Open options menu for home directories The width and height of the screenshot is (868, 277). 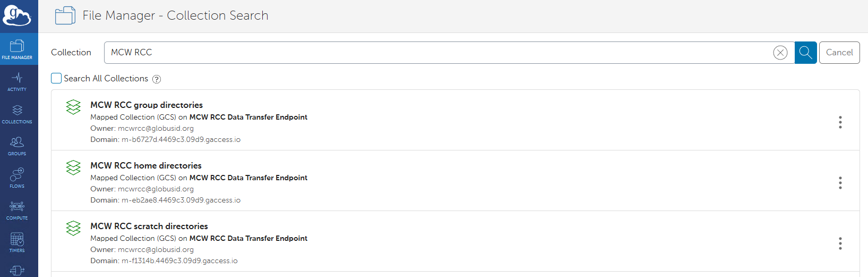pyautogui.click(x=840, y=183)
